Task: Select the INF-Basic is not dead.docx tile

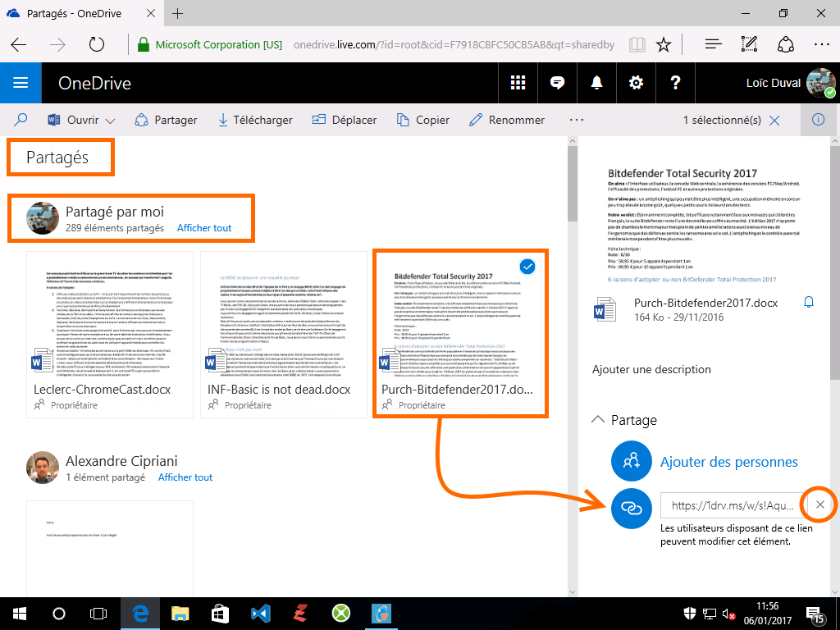Action: coord(284,335)
